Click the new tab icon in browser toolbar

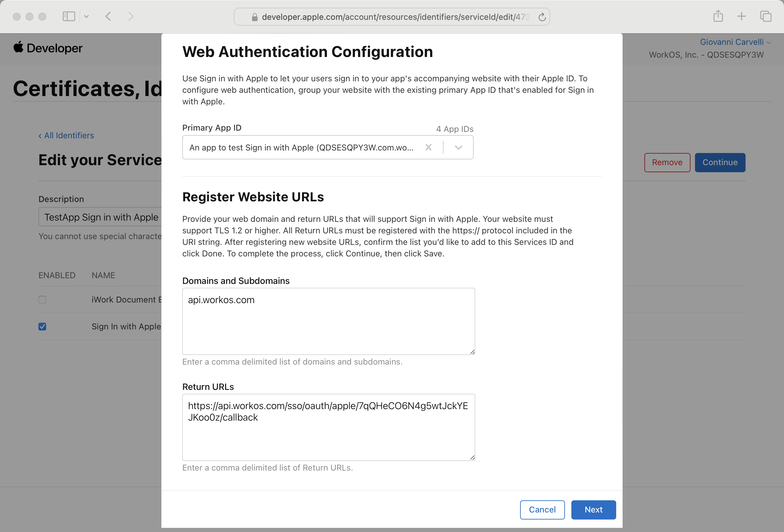tap(741, 16)
